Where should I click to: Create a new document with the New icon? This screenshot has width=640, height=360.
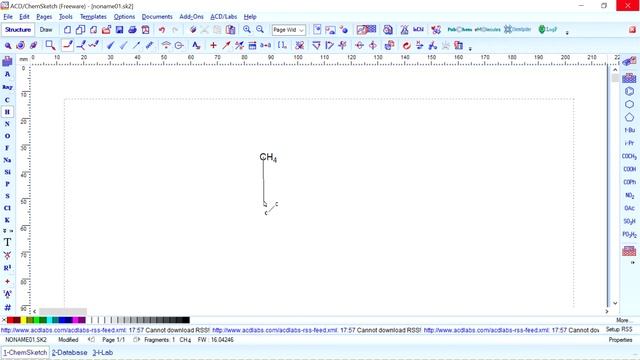click(x=67, y=30)
